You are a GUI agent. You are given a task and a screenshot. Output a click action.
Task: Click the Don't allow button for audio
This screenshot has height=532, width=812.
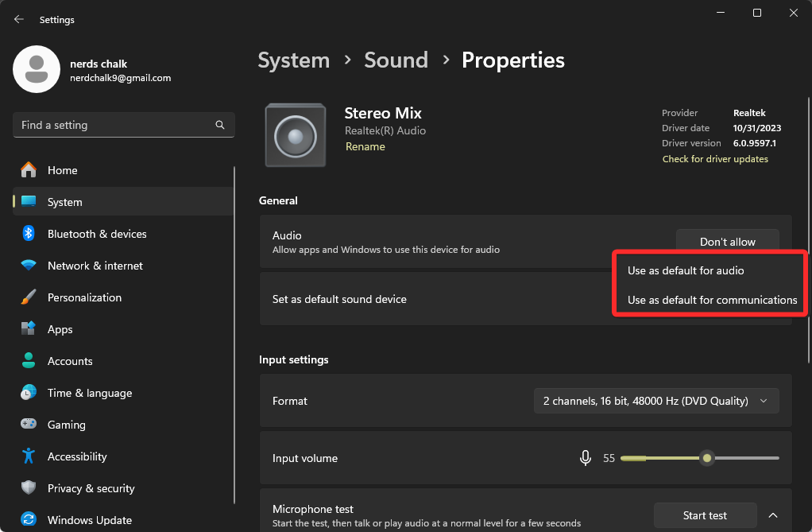727,241
